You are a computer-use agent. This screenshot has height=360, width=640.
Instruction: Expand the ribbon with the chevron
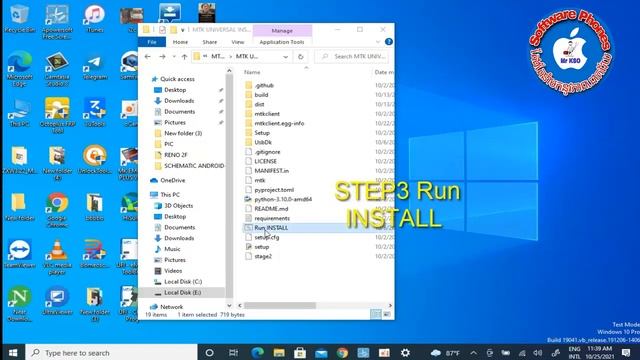[x=378, y=42]
